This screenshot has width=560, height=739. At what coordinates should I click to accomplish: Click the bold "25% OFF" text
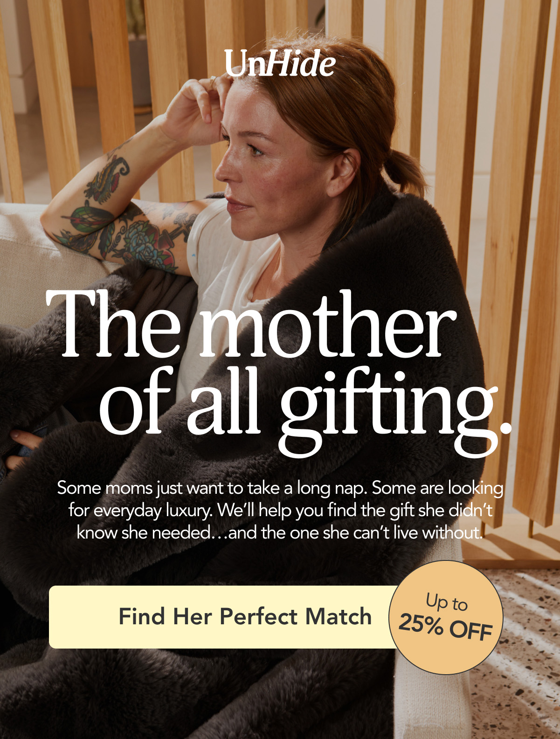point(446,627)
